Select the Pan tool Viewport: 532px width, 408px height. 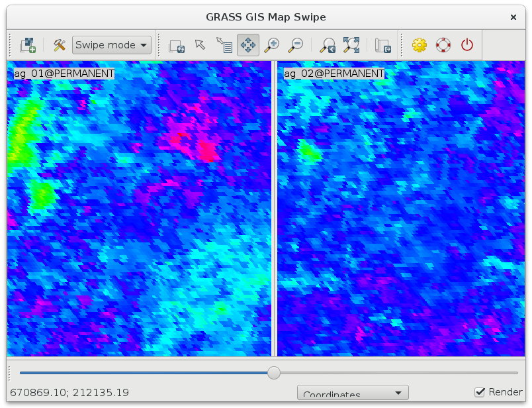[x=248, y=45]
